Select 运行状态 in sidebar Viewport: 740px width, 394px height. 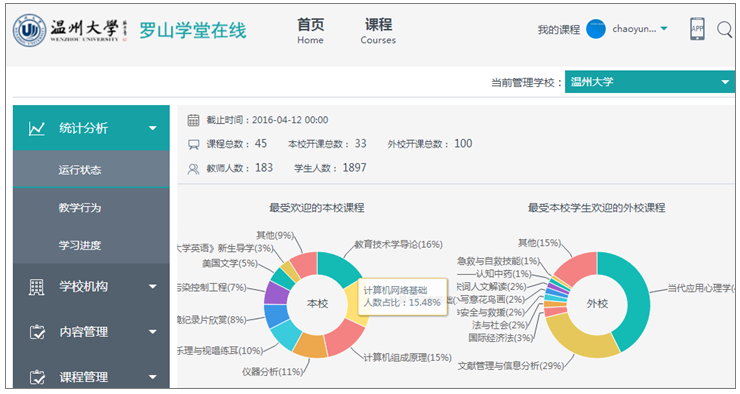(91, 169)
